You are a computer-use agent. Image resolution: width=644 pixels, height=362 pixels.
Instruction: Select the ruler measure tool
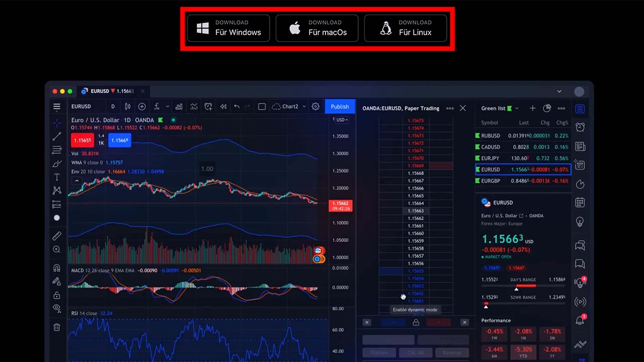(x=57, y=236)
